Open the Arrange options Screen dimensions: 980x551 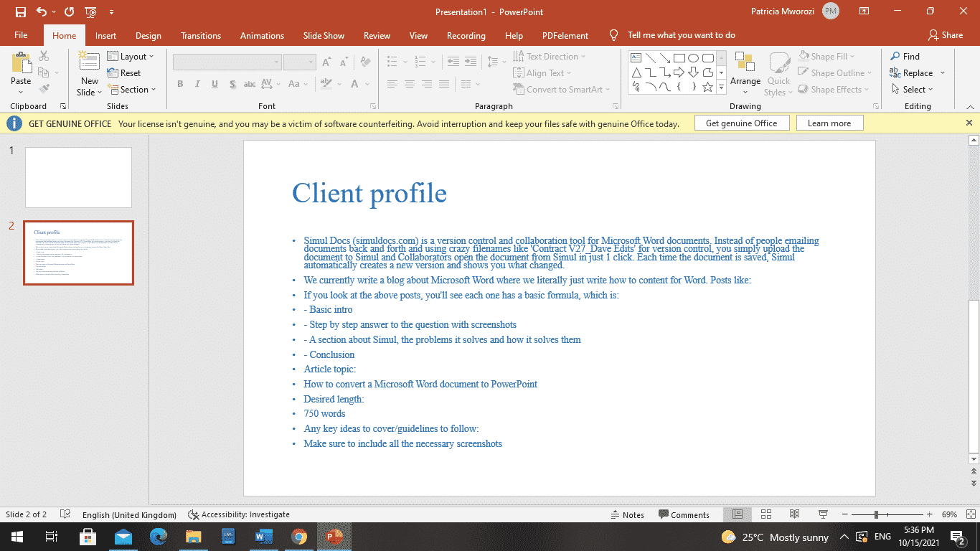pyautogui.click(x=745, y=72)
